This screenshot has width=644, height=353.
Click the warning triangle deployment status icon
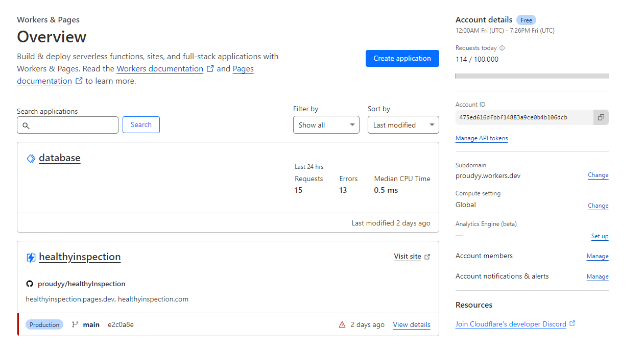pyautogui.click(x=342, y=325)
